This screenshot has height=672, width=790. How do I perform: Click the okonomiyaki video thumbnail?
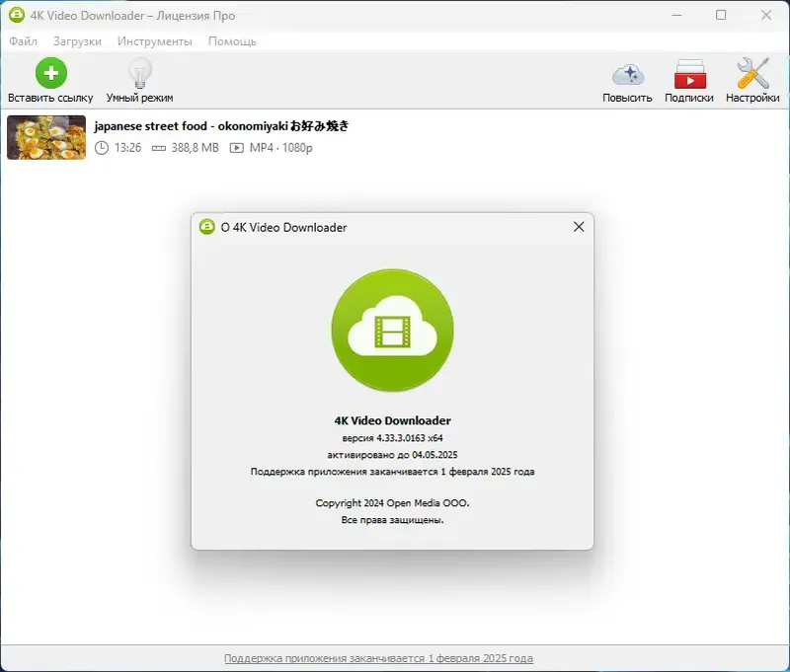coord(45,138)
